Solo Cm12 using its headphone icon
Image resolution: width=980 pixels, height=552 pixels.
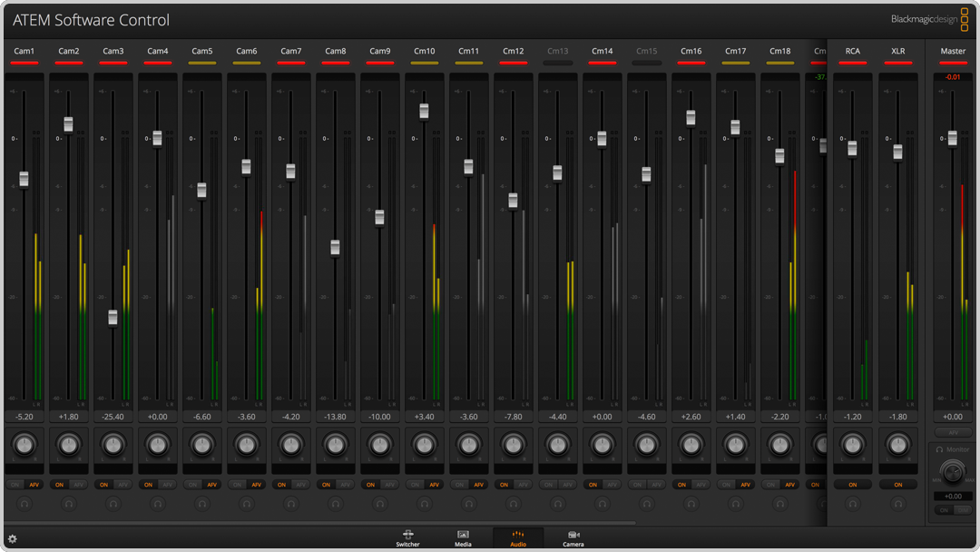(513, 504)
